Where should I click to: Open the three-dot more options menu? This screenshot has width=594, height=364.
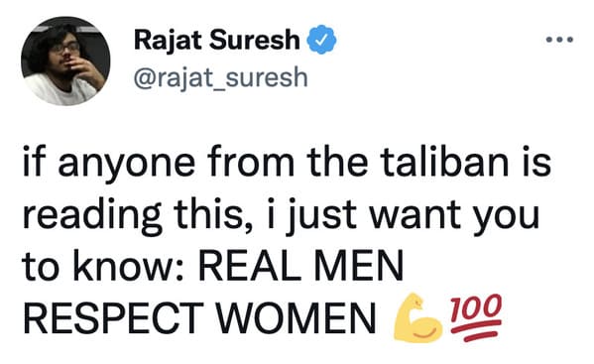(x=559, y=39)
